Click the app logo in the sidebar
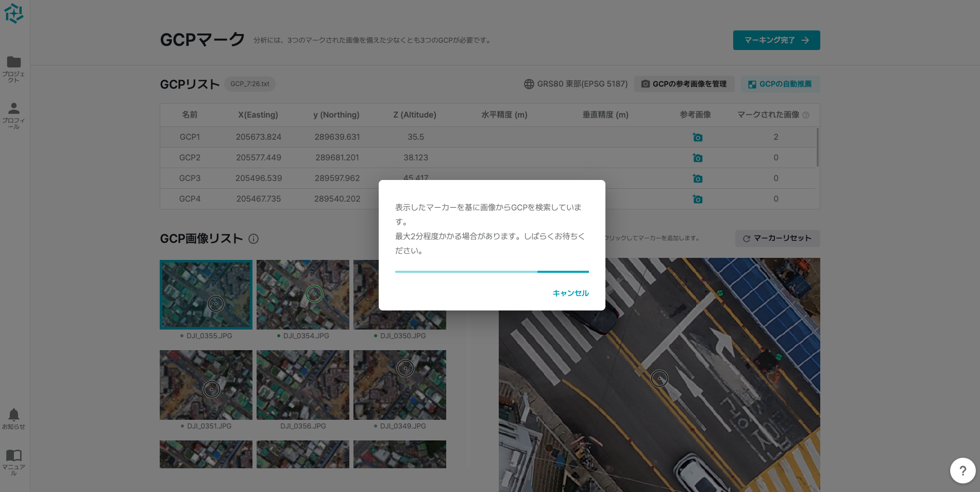 point(14,13)
